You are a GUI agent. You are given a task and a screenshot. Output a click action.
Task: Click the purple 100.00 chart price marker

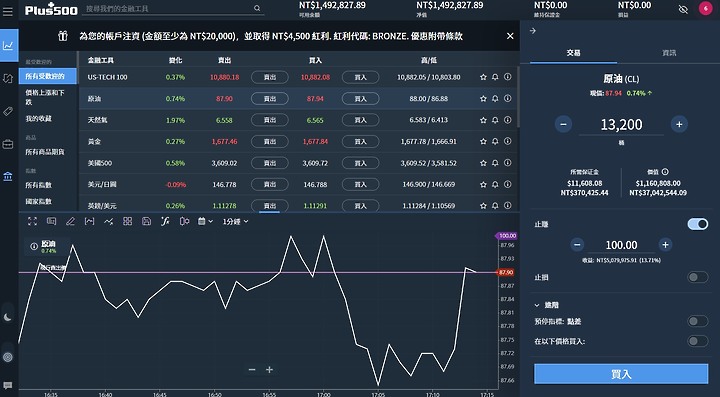(x=506, y=235)
